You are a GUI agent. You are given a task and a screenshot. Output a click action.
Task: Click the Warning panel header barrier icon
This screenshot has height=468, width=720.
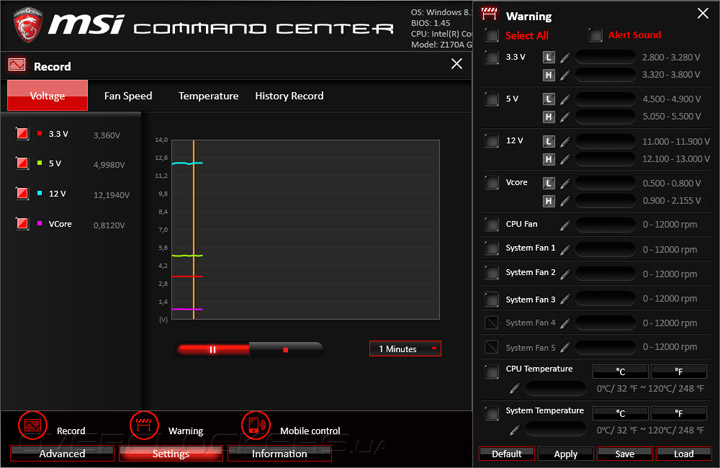(489, 15)
